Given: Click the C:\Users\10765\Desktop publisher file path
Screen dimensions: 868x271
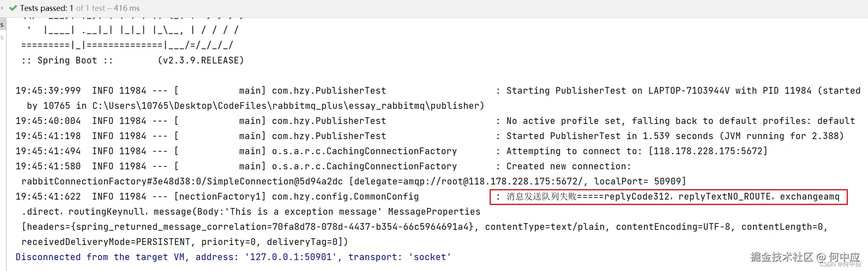Looking at the screenshot, I should (x=287, y=106).
